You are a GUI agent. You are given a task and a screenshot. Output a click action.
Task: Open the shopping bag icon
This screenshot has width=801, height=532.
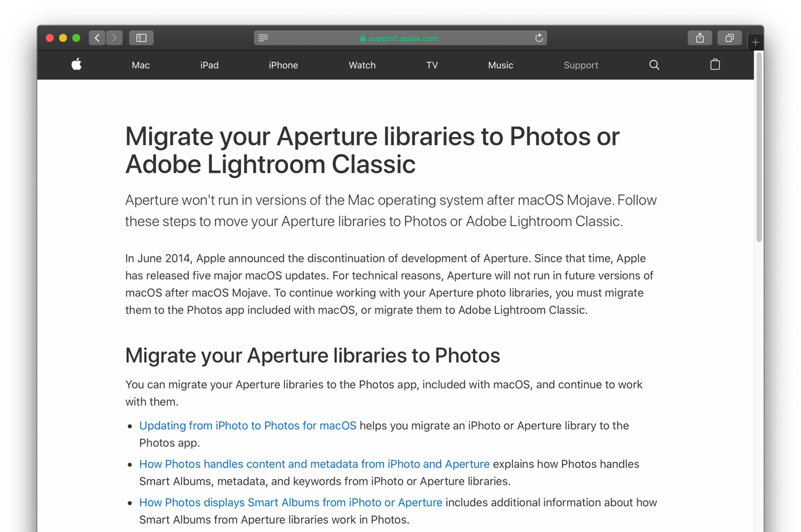[715, 64]
